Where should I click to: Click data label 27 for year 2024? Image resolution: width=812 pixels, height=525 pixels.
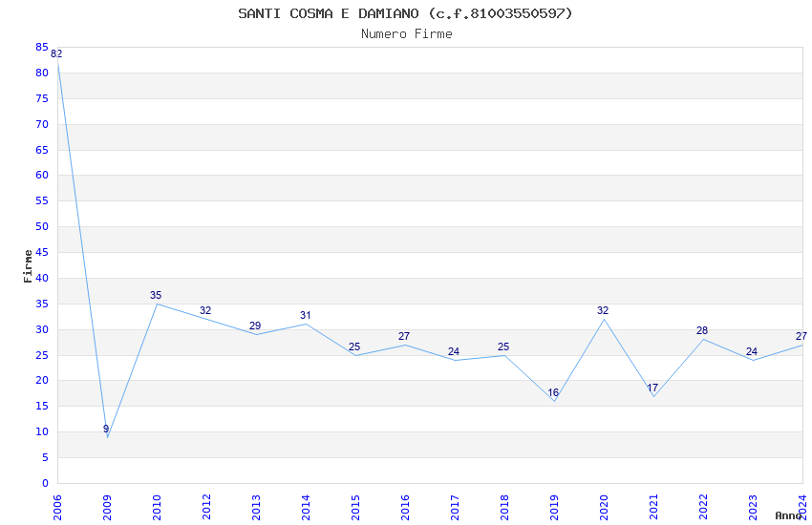(x=801, y=336)
